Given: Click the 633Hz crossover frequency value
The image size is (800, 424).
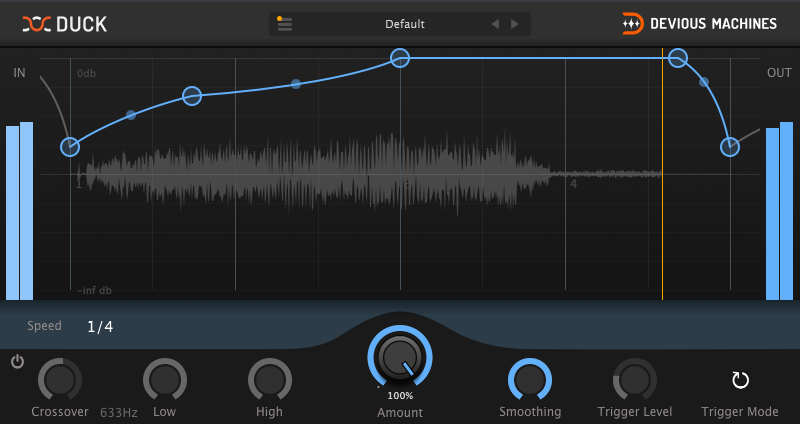Looking at the screenshot, I should point(119,412).
